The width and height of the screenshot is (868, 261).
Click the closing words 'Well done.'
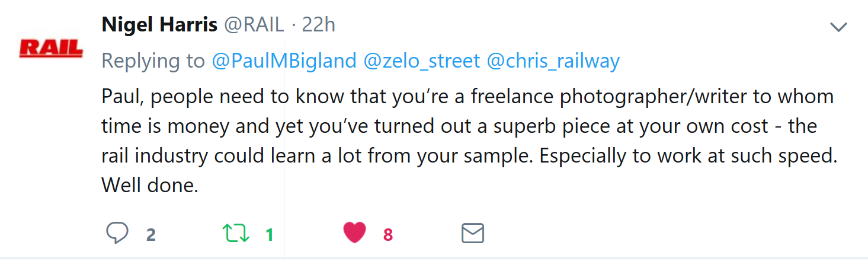149,185
